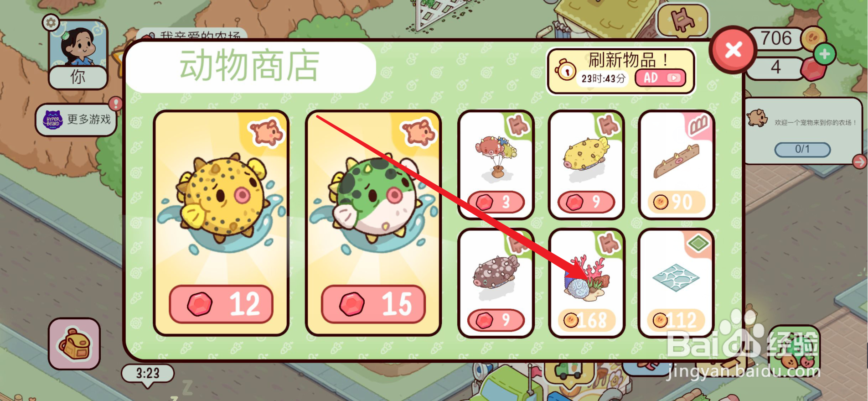Close the animal shop with the red X
The width and height of the screenshot is (868, 401).
tap(733, 50)
